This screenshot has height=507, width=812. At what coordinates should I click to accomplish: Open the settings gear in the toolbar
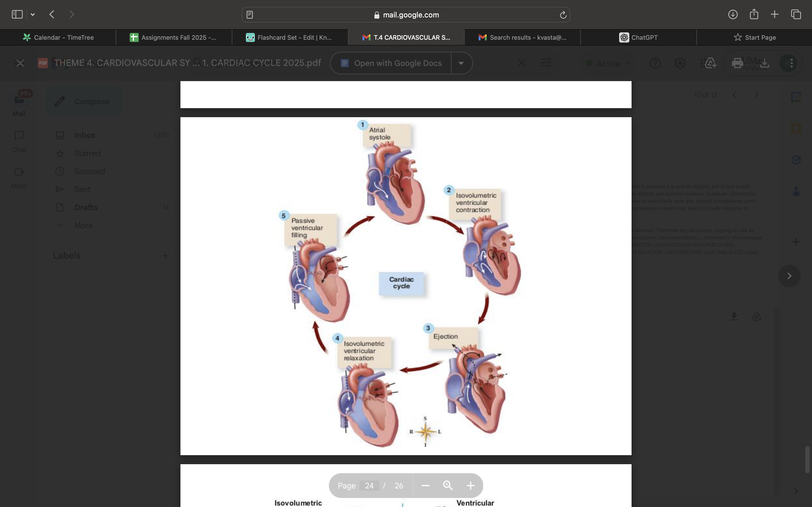(x=680, y=63)
